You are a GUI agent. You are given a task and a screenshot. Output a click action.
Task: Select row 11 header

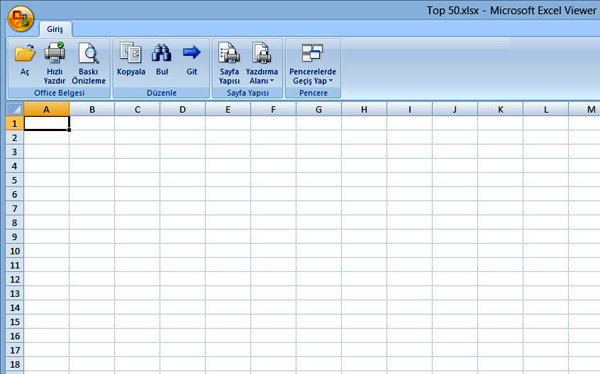[15, 265]
